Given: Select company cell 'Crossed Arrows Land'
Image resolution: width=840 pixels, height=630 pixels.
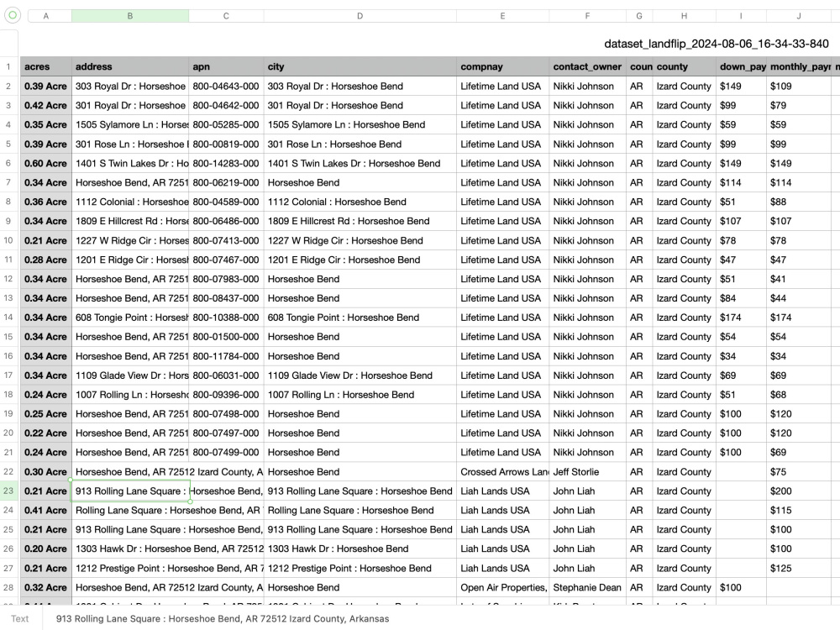Looking at the screenshot, I should 502,472.
